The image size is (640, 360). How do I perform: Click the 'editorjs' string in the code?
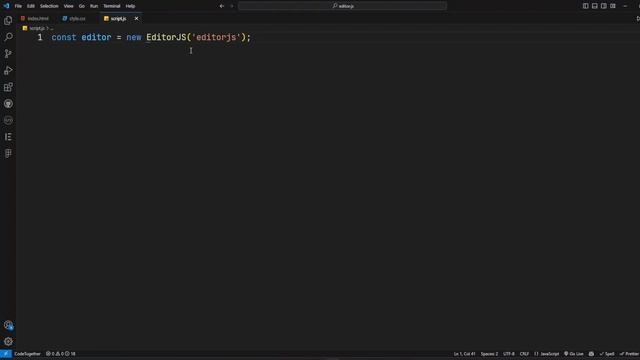216,37
